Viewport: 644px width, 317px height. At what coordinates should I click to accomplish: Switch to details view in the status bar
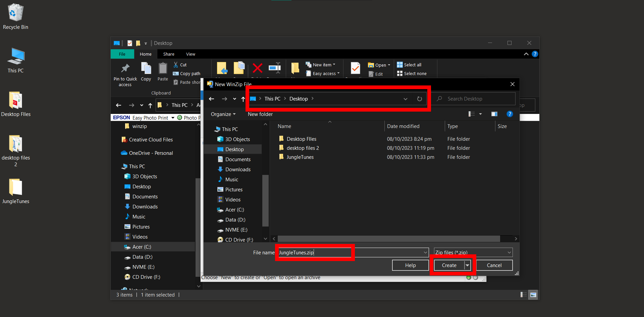(x=524, y=295)
